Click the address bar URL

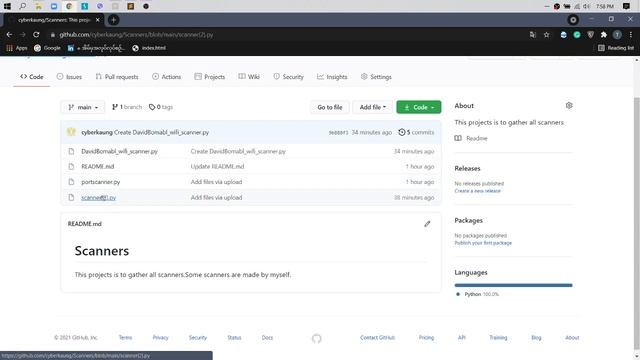click(136, 35)
